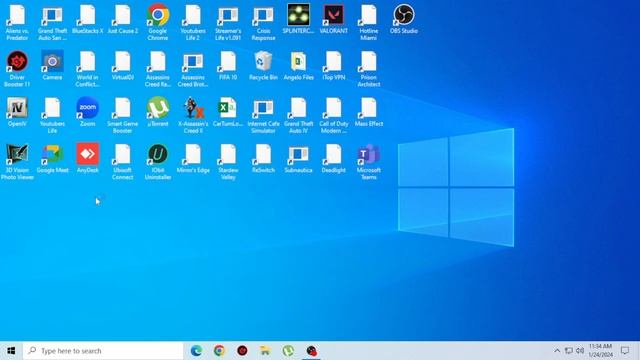
Task: Select the Just Cause 2 shortcut
Action: [122, 19]
